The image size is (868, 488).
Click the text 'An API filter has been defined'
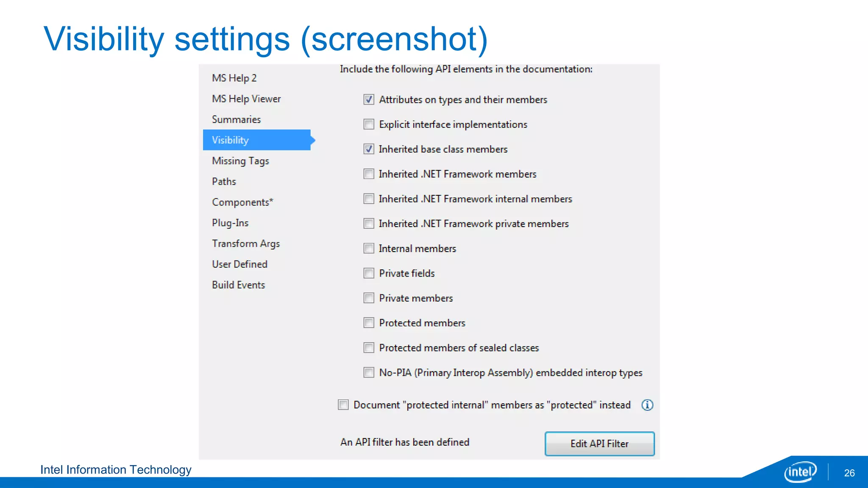click(x=405, y=442)
